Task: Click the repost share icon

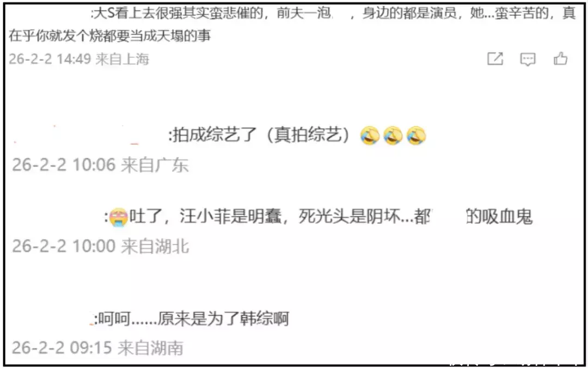Action: pyautogui.click(x=495, y=59)
